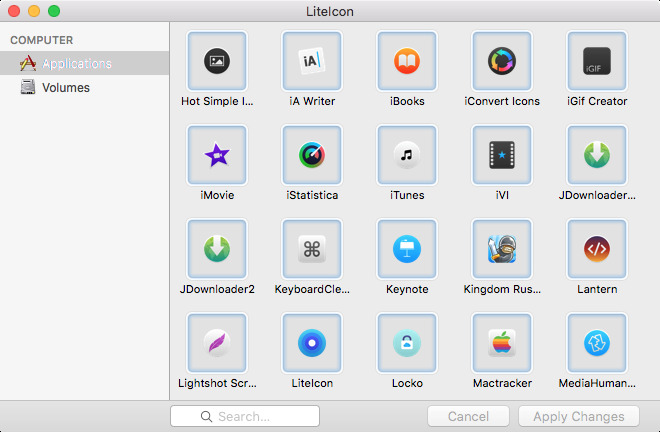
Task: Select the iMovie star icon
Action: 217,155
